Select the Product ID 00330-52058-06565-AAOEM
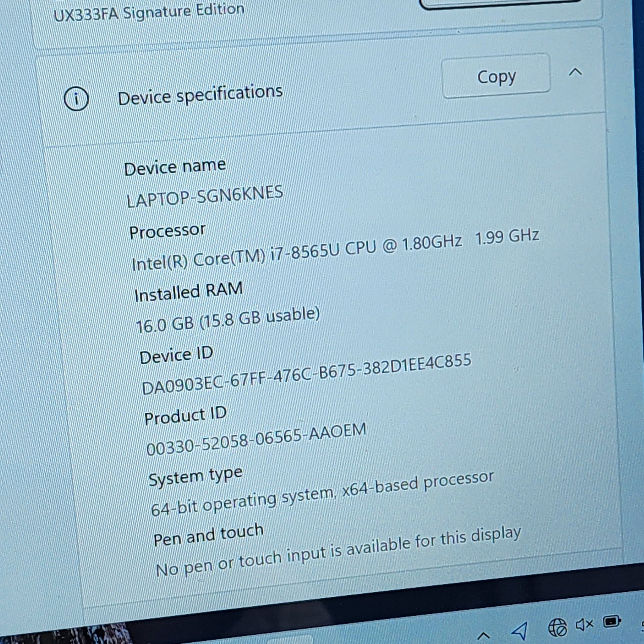The width and height of the screenshot is (644, 644). pyautogui.click(x=256, y=439)
